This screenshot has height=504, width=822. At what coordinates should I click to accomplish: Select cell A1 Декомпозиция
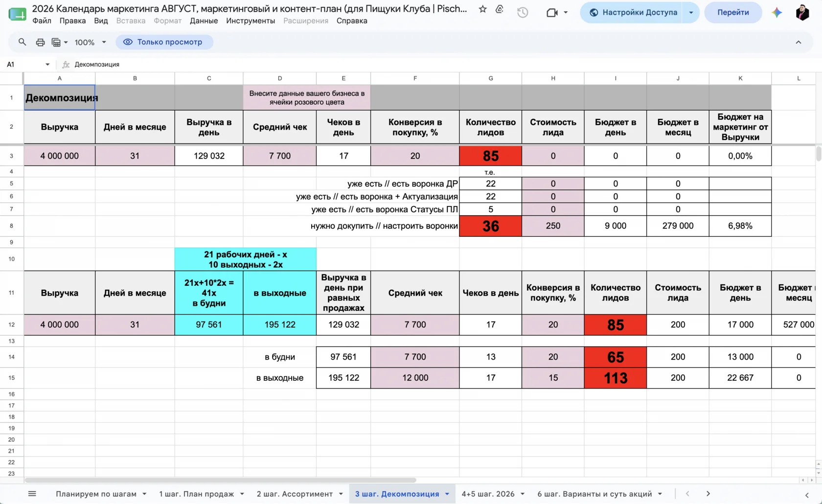tap(60, 97)
